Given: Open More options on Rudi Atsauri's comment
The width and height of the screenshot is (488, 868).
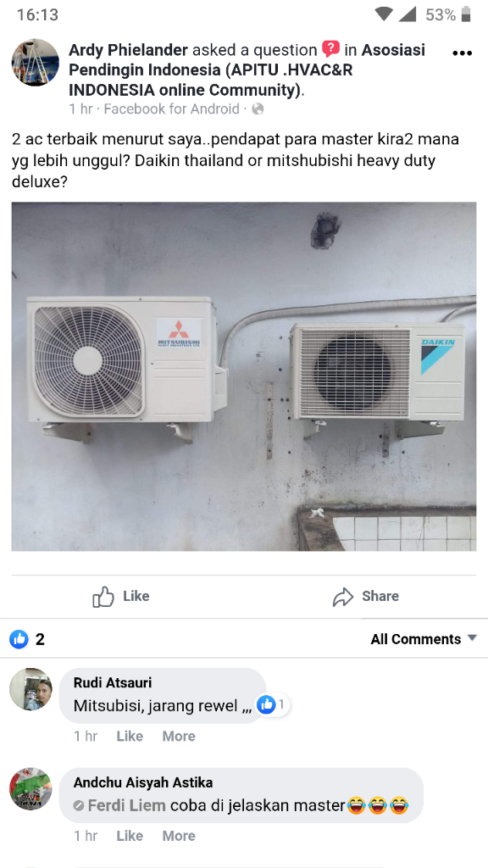Looking at the screenshot, I should 179,737.
